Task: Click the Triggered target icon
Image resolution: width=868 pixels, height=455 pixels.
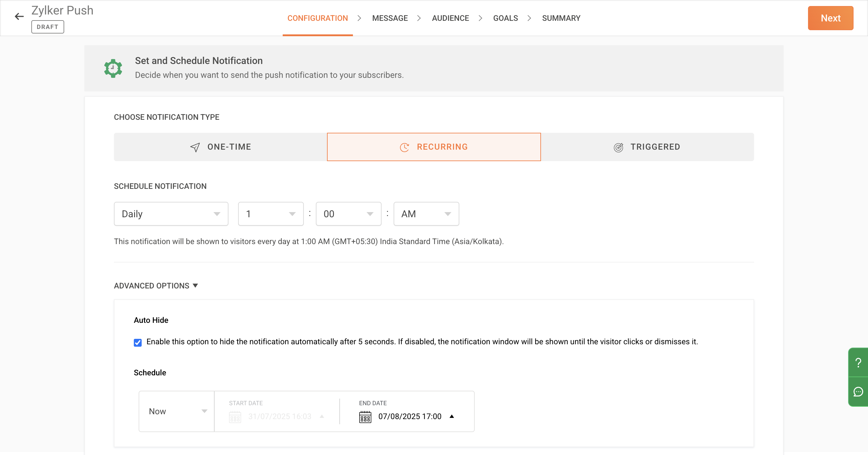Action: [618, 148]
